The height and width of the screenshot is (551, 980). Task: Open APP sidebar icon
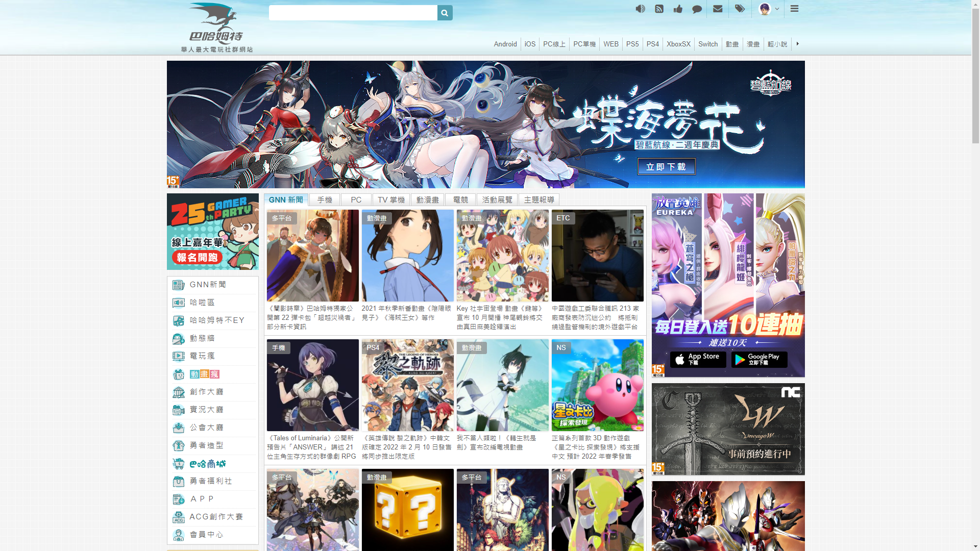178,499
